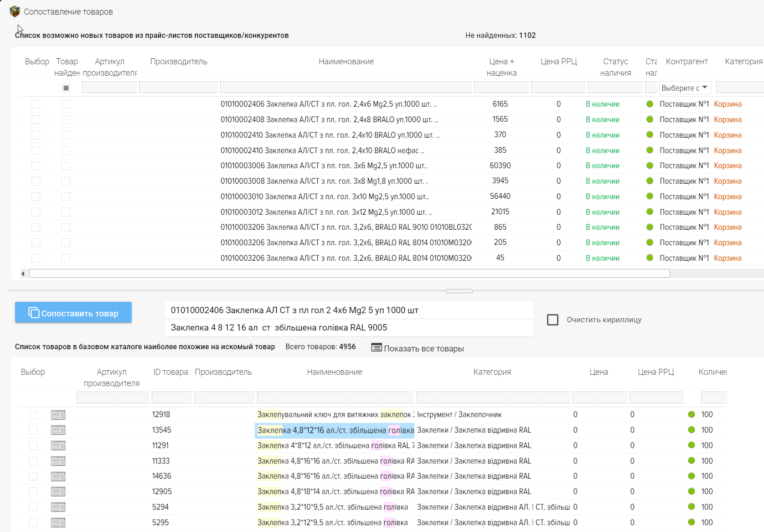The height and width of the screenshot is (532, 764).
Task: Sort by Категория column in lower table
Action: [492, 372]
